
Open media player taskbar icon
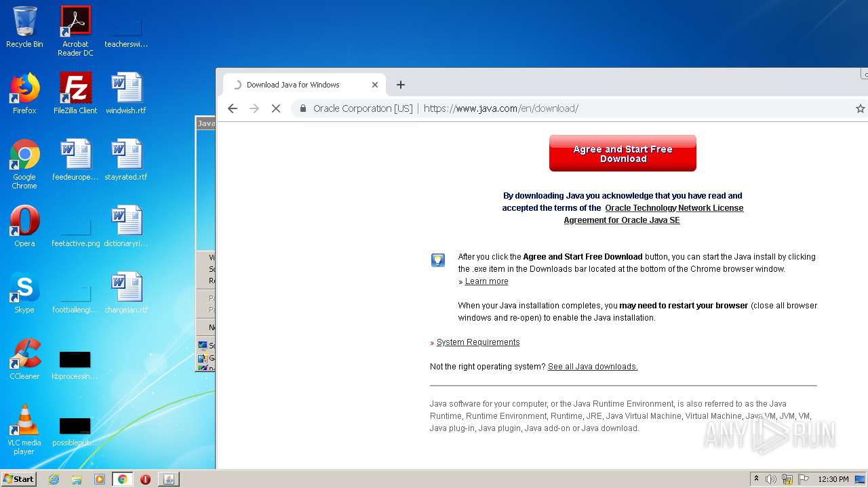click(x=100, y=479)
